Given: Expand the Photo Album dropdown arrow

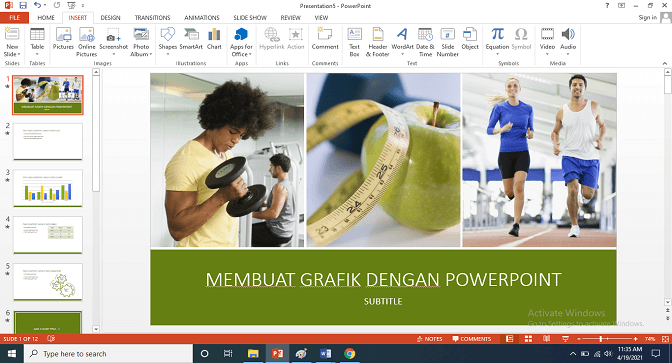Looking at the screenshot, I should click(150, 54).
